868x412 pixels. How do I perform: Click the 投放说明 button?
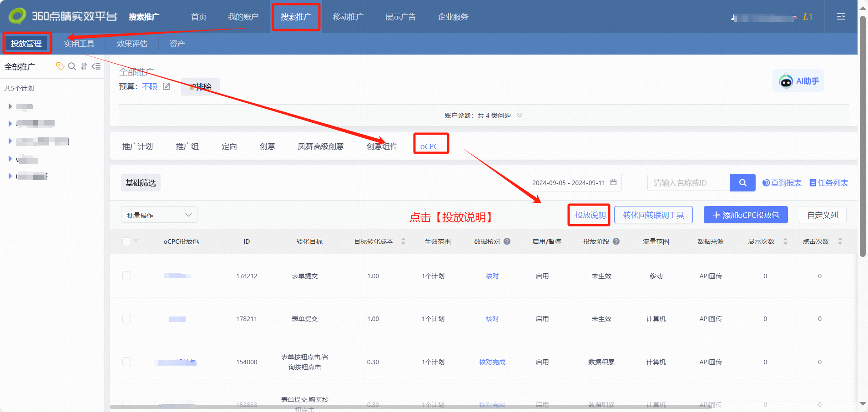(590, 215)
